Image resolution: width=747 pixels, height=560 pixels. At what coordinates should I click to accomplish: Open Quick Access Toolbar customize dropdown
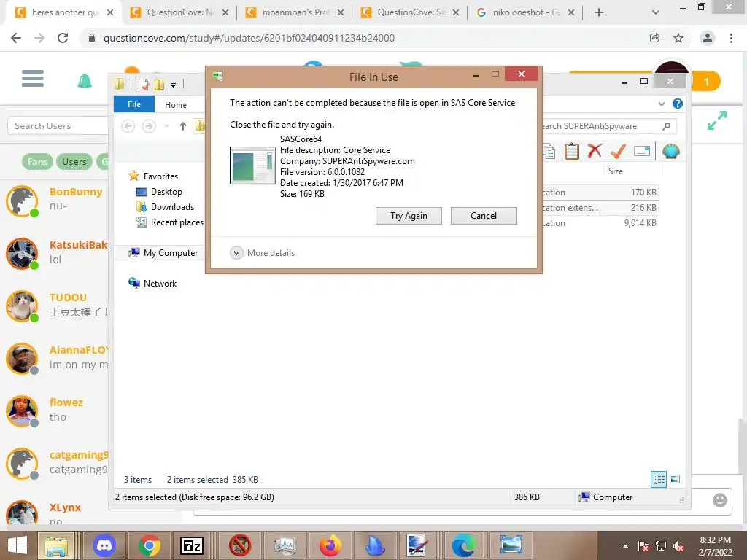click(x=174, y=85)
